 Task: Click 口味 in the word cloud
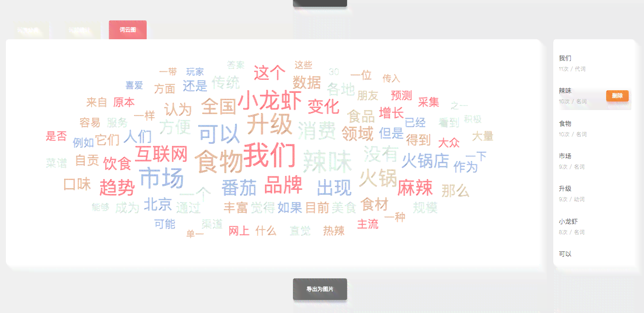coord(77,184)
